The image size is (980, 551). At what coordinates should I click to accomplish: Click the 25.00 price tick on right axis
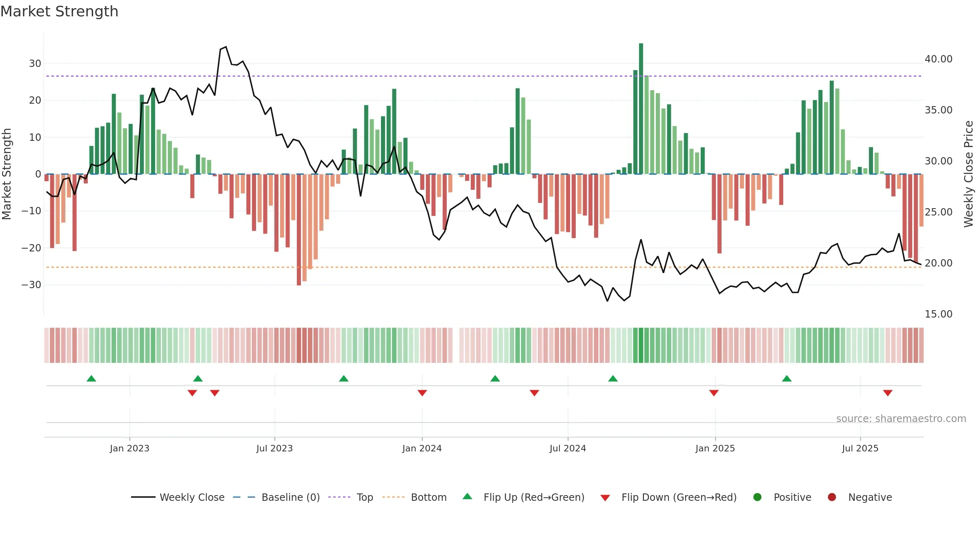click(x=938, y=212)
